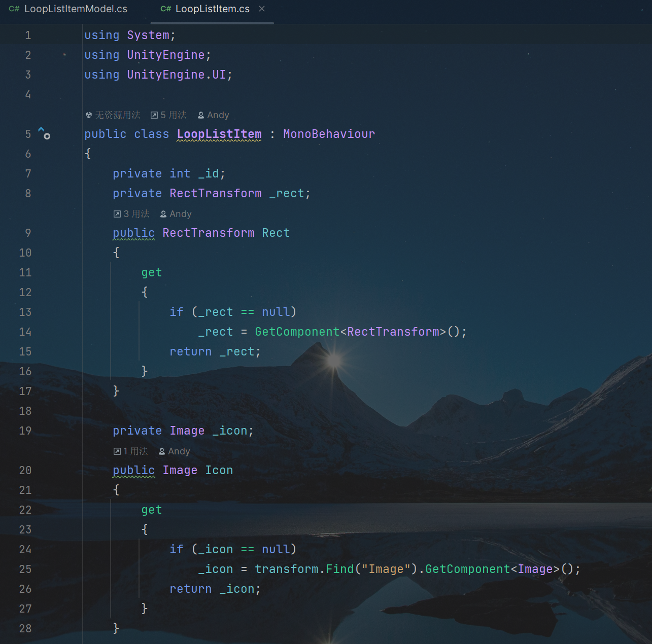
Task: Click return keyword on line 15
Action: pos(191,351)
